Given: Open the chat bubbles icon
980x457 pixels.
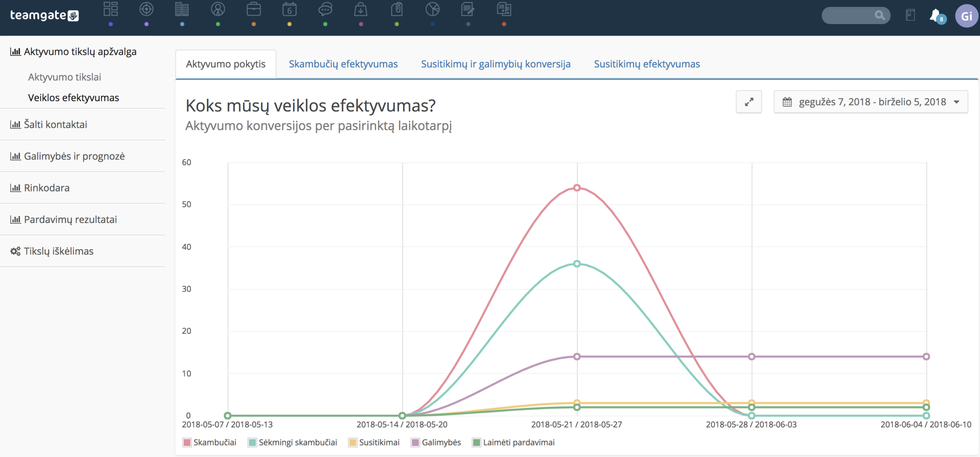Looking at the screenshot, I should (x=325, y=9).
